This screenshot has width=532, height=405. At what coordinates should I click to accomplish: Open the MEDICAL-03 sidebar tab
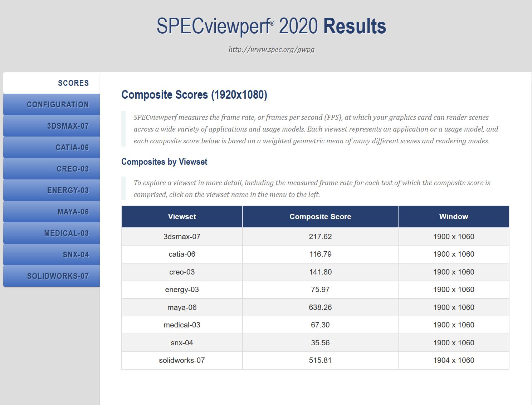(52, 233)
